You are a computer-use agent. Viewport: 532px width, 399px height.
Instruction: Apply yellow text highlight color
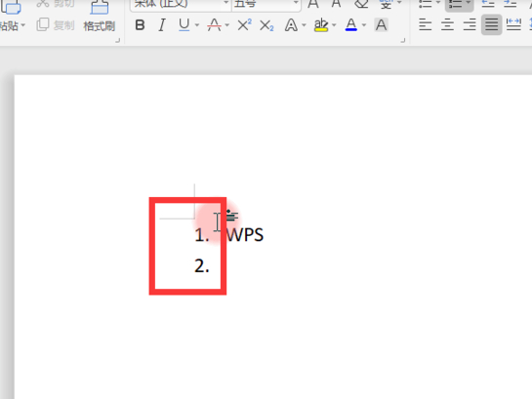(321, 25)
